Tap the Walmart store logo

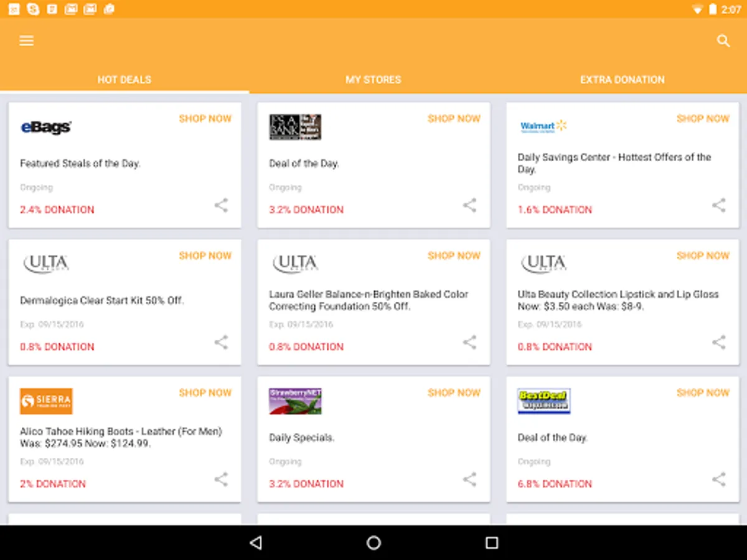(543, 126)
